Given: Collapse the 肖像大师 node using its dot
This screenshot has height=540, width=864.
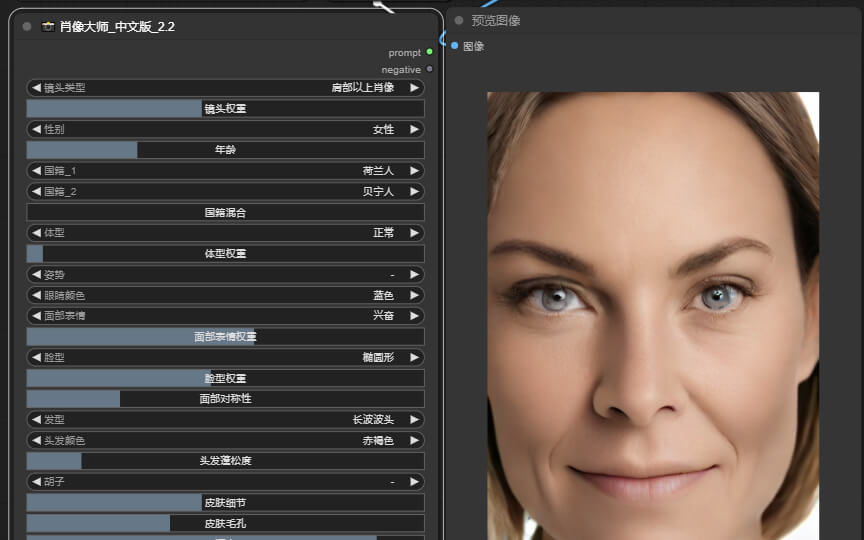Looking at the screenshot, I should [x=27, y=27].
